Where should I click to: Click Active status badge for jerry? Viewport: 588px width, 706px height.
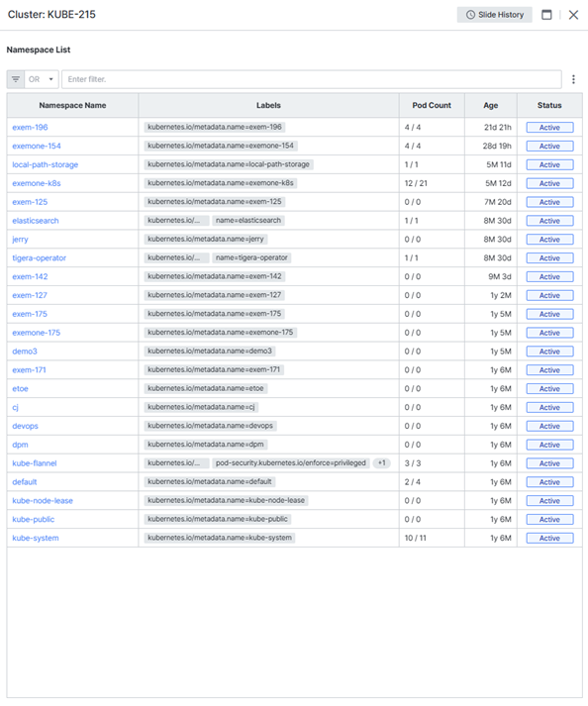pos(549,240)
